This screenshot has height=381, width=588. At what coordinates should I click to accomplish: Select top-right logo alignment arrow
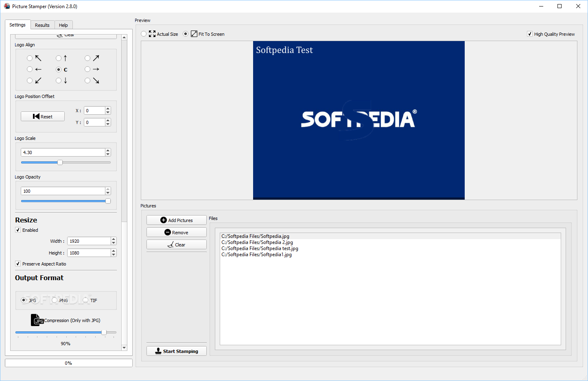click(x=92, y=58)
